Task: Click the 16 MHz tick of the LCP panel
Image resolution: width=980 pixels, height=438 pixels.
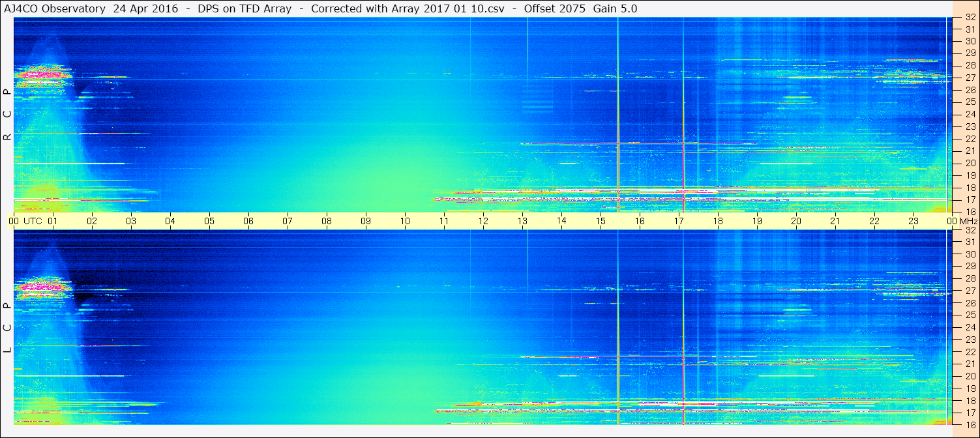Action: (970, 424)
